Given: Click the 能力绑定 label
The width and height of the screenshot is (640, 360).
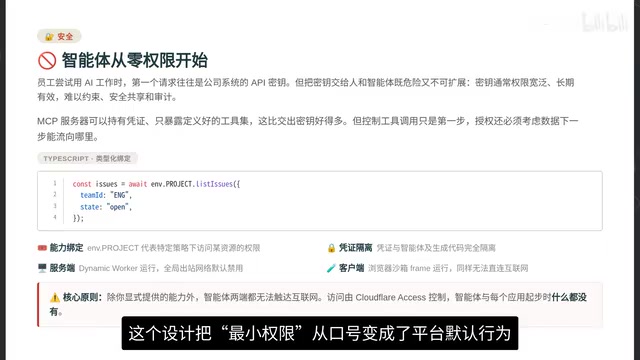Looking at the screenshot, I should pos(66,248).
